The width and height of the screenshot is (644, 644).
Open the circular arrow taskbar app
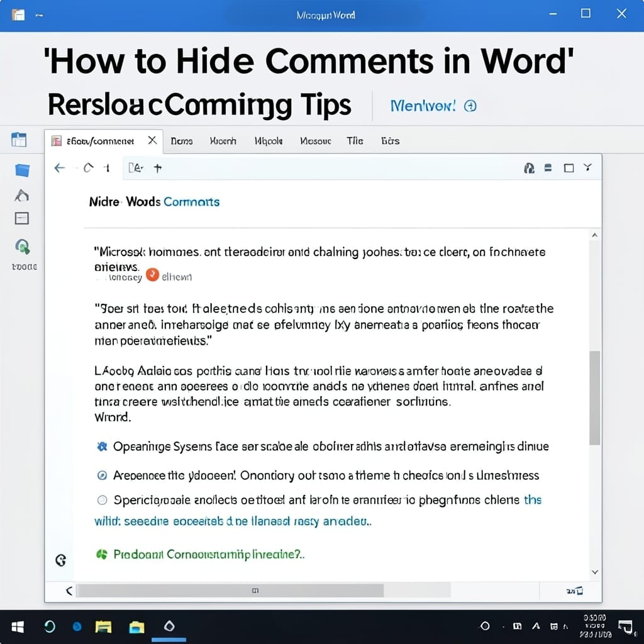coord(50,627)
